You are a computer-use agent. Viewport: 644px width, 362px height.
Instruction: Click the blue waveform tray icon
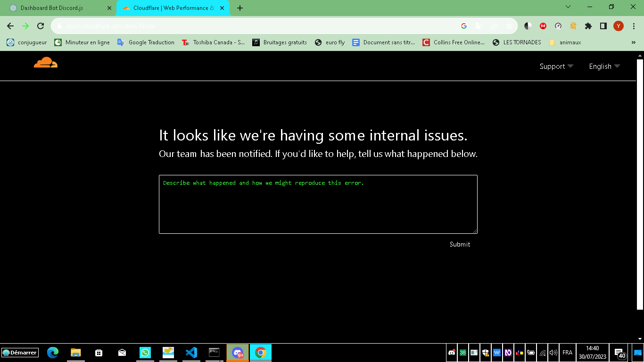(x=497, y=353)
